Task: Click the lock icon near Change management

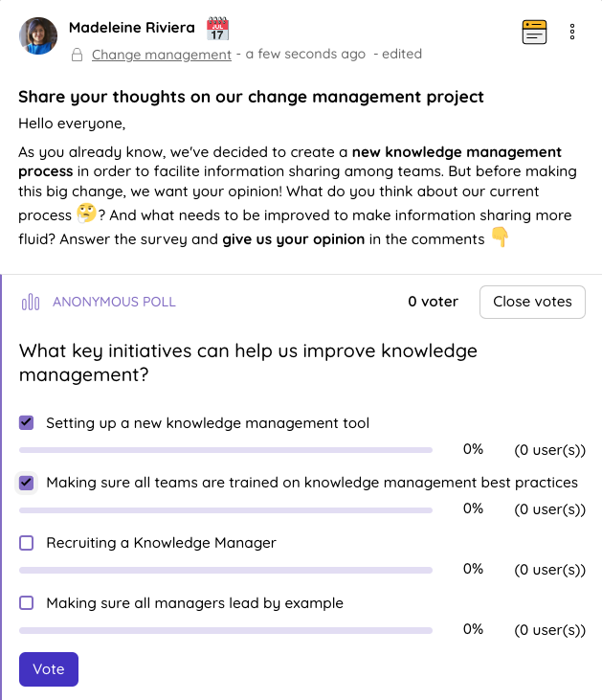Action: pyautogui.click(x=78, y=56)
